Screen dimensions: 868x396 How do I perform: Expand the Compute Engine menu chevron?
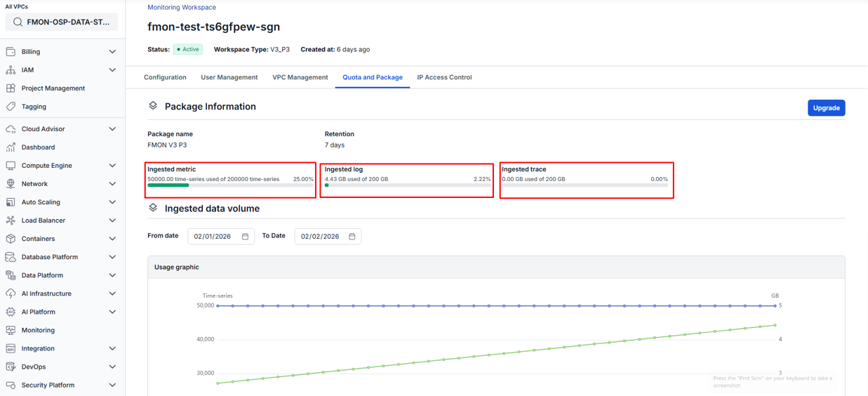[112, 166]
